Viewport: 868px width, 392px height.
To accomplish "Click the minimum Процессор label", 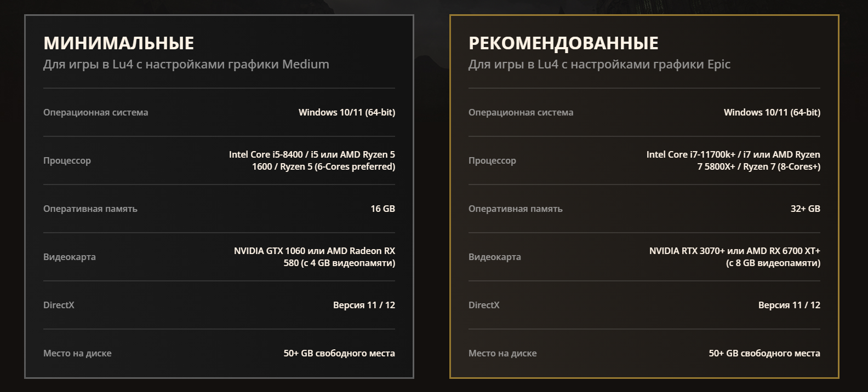I will (67, 160).
